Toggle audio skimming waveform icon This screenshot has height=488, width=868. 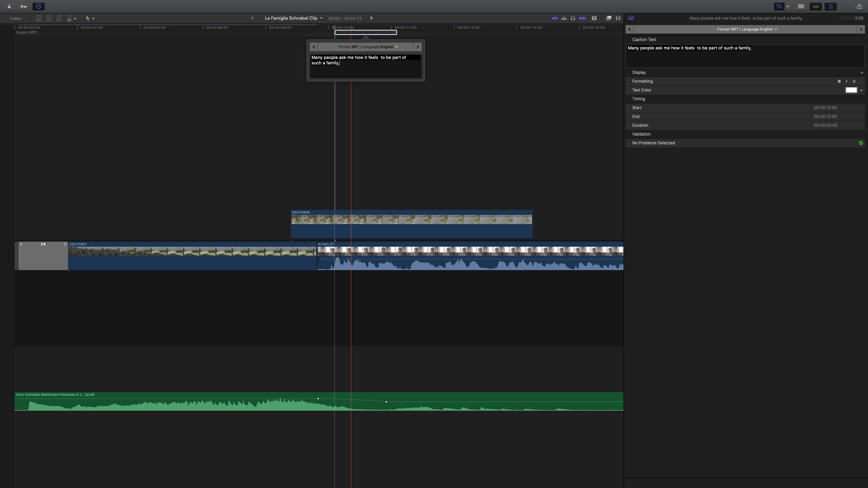pyautogui.click(x=564, y=18)
